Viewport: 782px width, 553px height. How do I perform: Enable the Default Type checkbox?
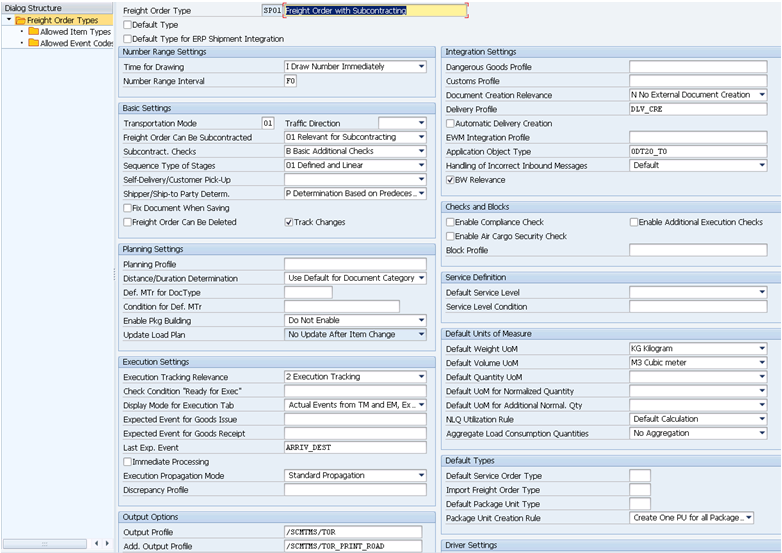coord(127,24)
